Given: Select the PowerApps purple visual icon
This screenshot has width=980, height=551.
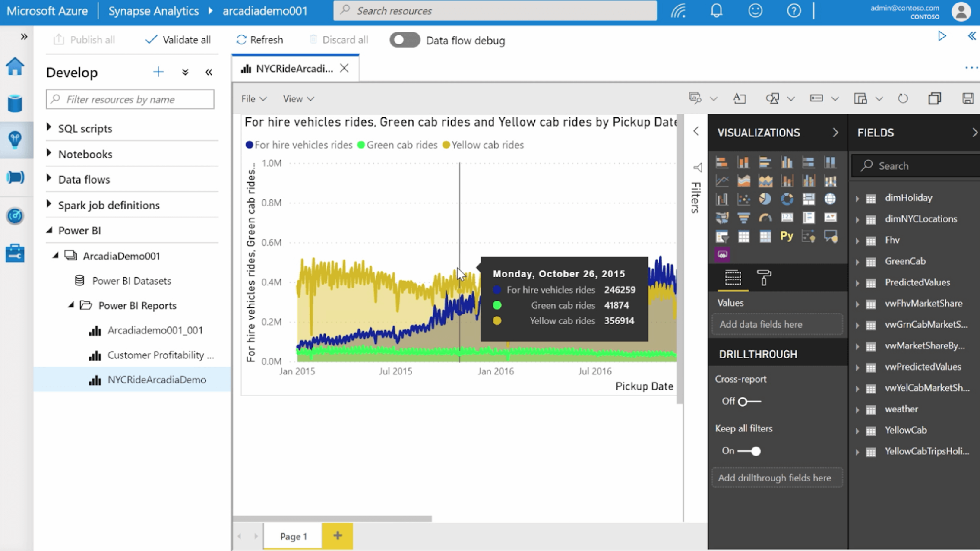Looking at the screenshot, I should 722,254.
